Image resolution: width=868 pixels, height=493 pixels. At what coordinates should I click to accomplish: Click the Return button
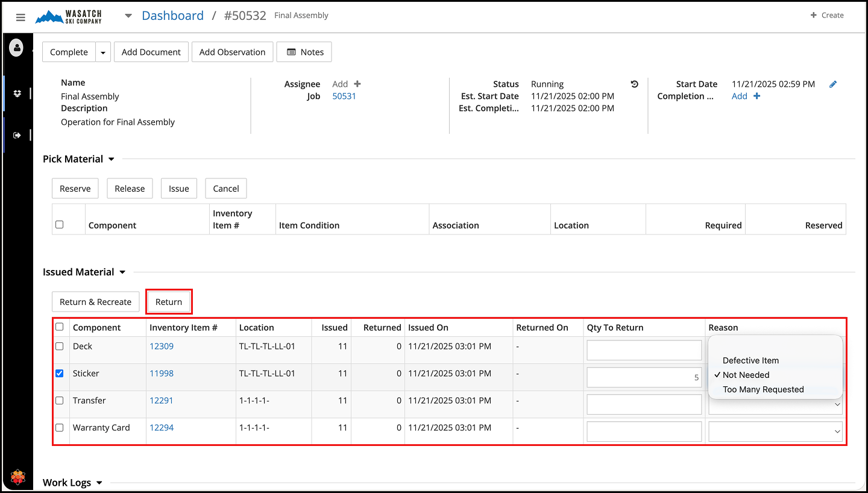pyautogui.click(x=169, y=302)
